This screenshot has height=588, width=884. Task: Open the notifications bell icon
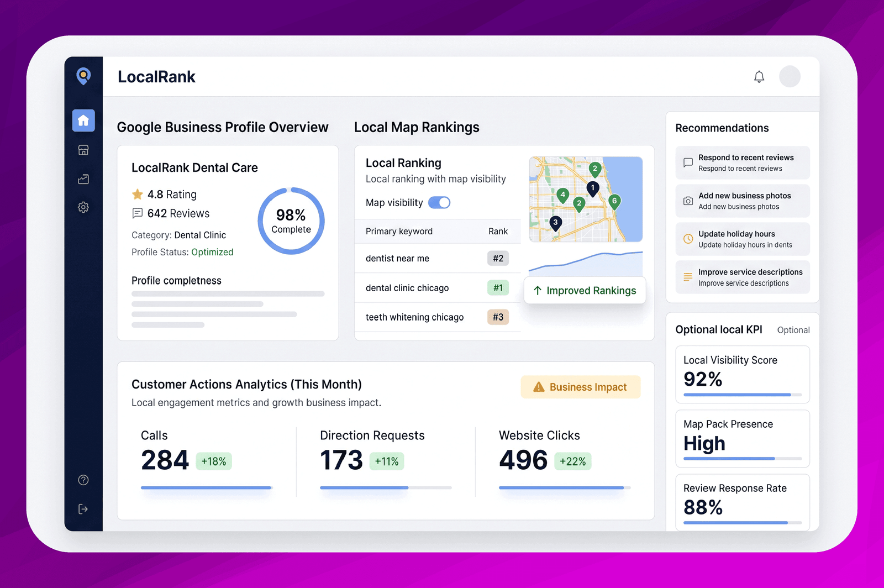click(759, 77)
